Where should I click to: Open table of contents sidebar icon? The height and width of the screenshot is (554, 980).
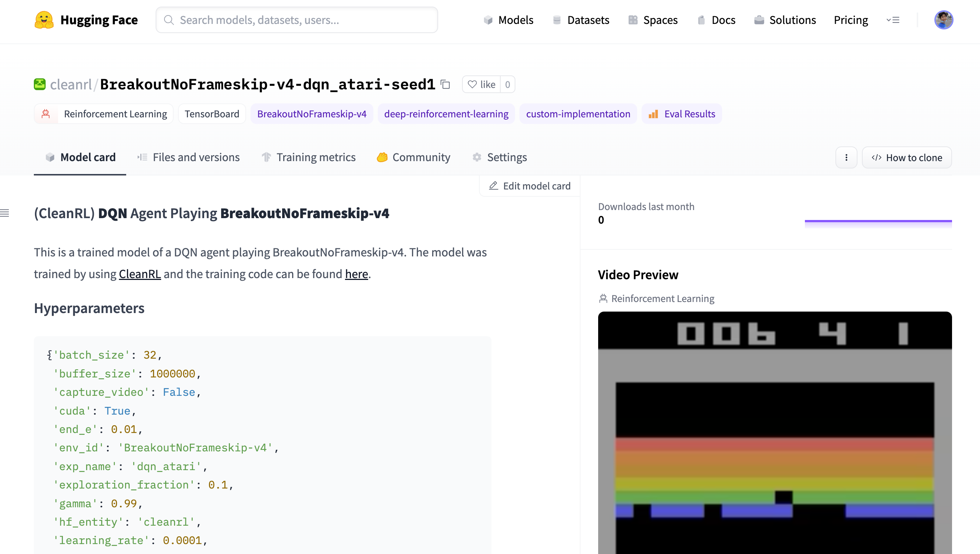click(5, 213)
